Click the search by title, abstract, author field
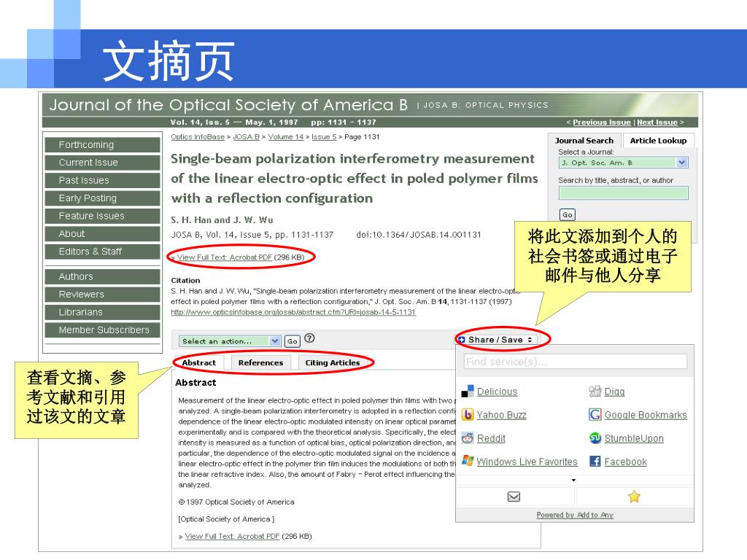747x560 pixels. (623, 192)
